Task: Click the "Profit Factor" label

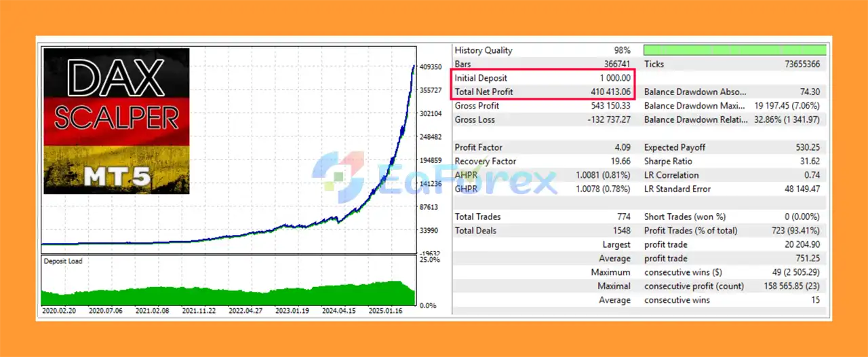Action: (x=479, y=147)
